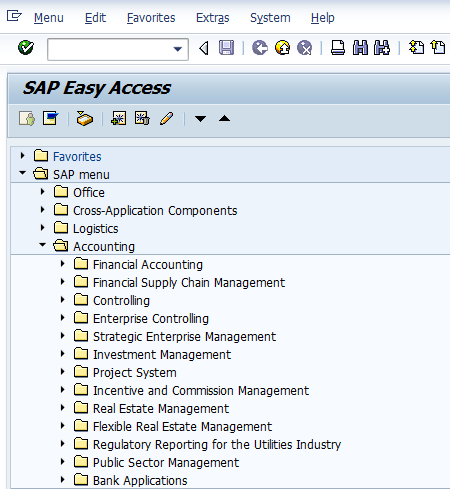
Task: Click the yellow Exit icon
Action: tap(282, 48)
